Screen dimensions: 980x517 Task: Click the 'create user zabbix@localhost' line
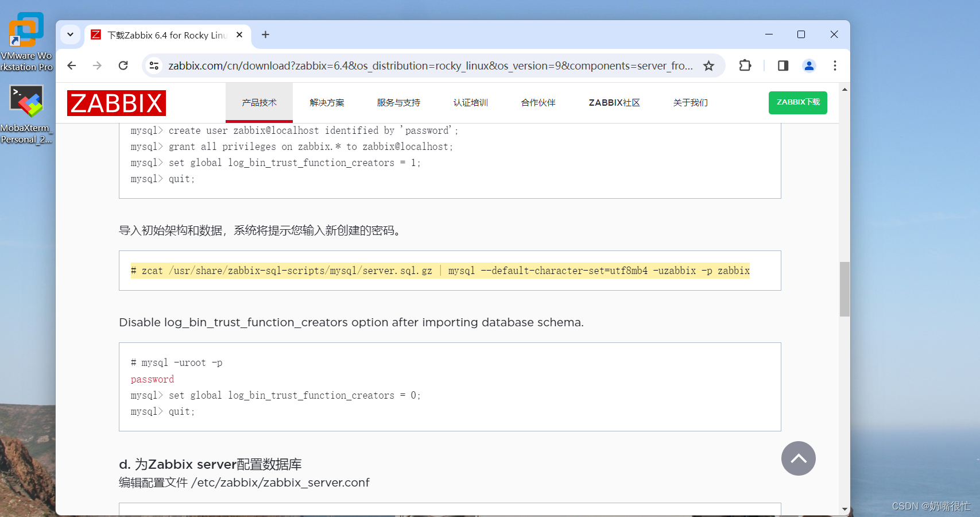(295, 130)
